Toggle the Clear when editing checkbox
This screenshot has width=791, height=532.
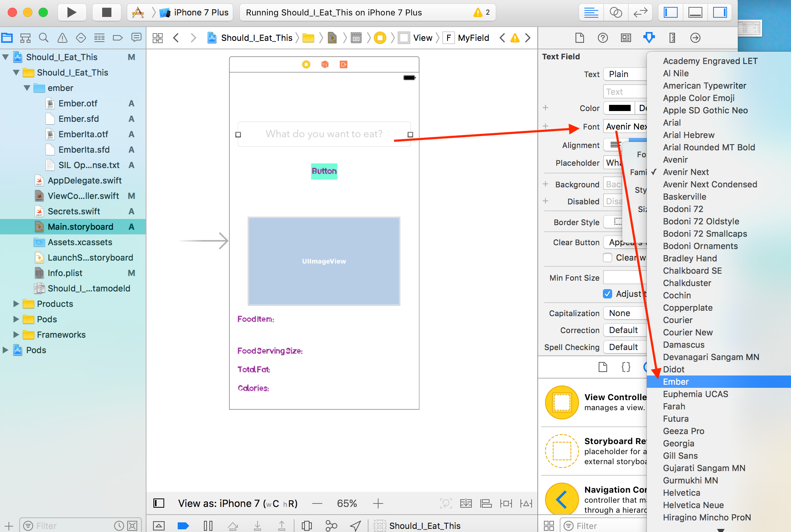(x=608, y=258)
